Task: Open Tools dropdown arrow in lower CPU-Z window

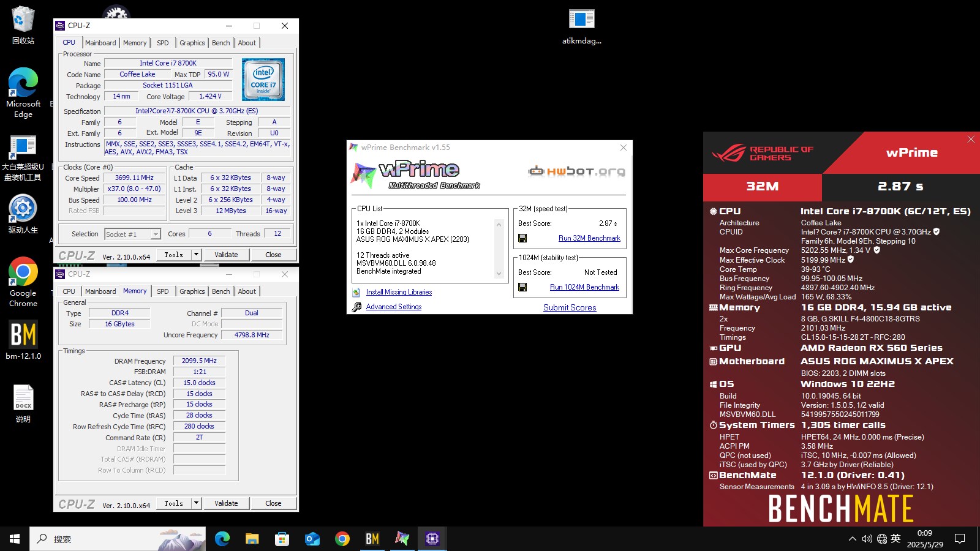Action: click(196, 503)
